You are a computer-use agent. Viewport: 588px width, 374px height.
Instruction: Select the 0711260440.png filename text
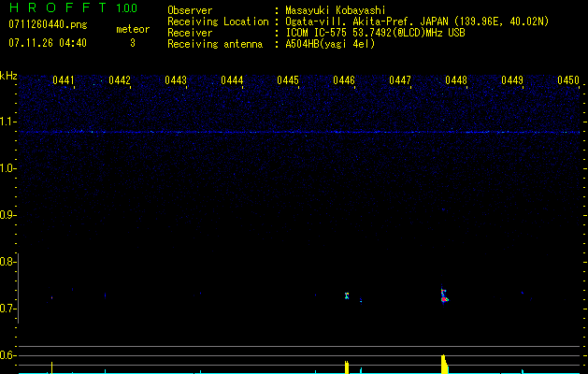(47, 23)
